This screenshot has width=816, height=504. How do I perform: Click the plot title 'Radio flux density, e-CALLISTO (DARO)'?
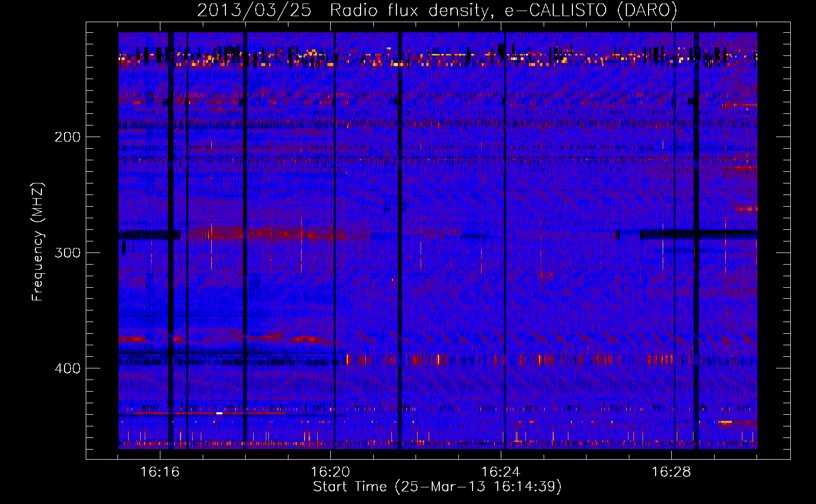pyautogui.click(x=503, y=11)
